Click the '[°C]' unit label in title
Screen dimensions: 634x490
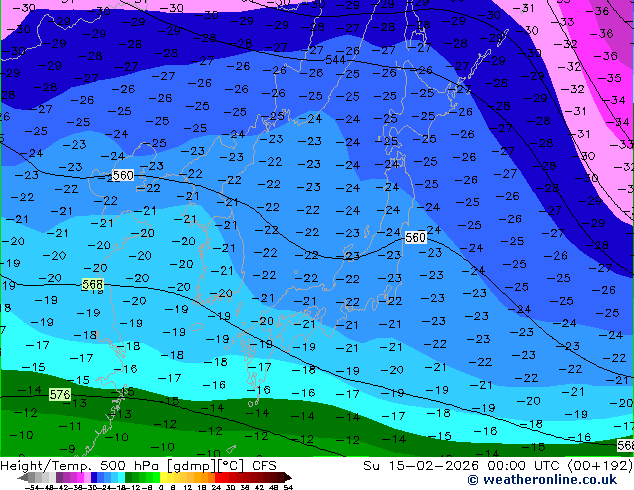pyautogui.click(x=231, y=466)
